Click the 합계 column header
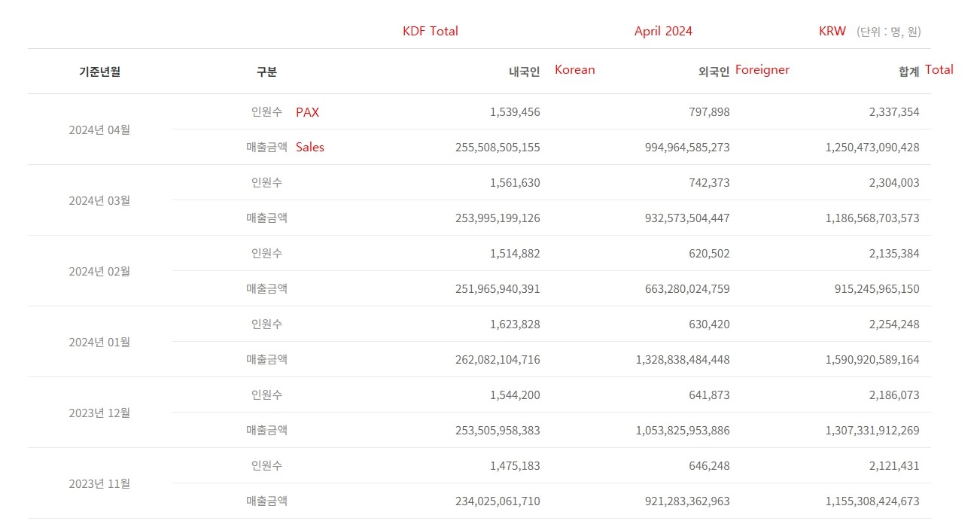The image size is (980, 521). pos(908,72)
